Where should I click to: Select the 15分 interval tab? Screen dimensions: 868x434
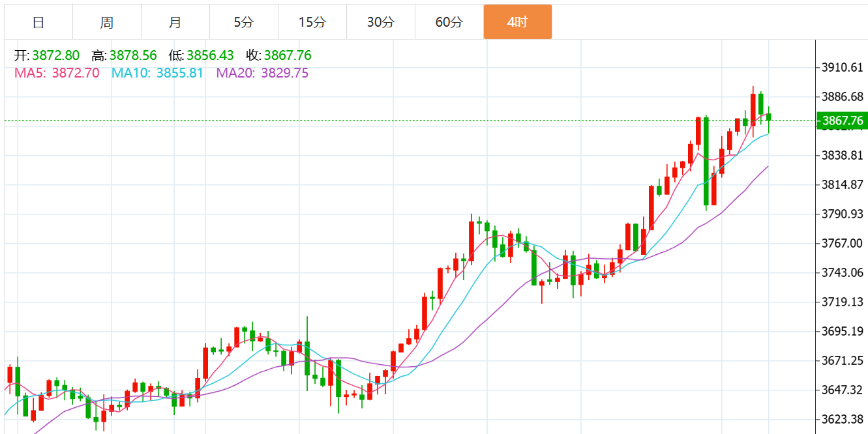tap(312, 22)
